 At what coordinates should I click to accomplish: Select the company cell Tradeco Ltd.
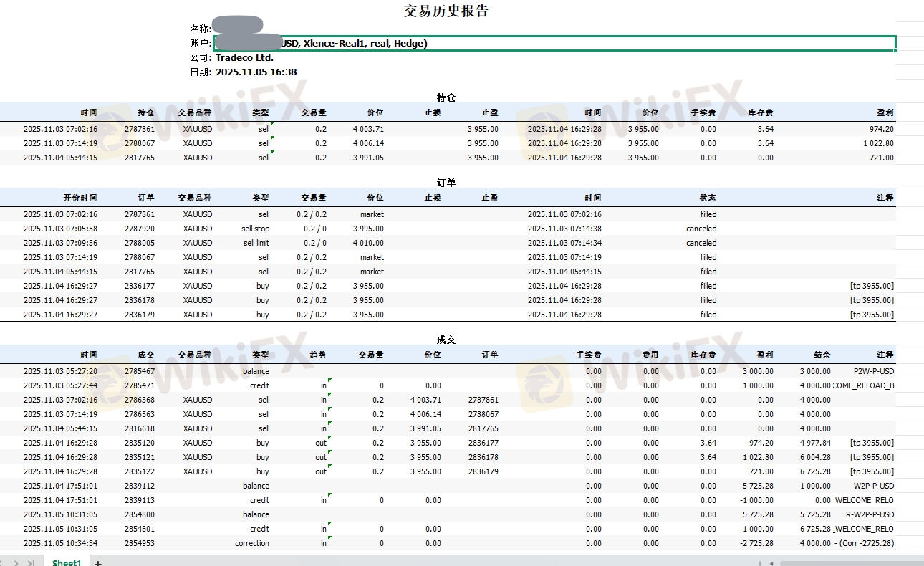[244, 57]
